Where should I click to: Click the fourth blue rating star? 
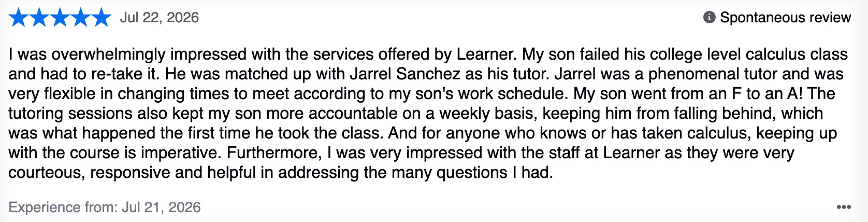[80, 18]
